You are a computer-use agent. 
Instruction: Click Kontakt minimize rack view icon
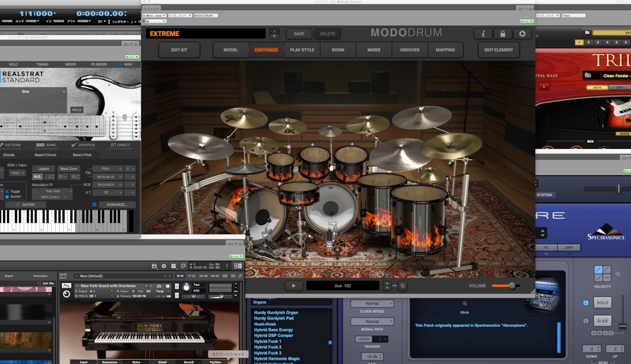coord(184,266)
